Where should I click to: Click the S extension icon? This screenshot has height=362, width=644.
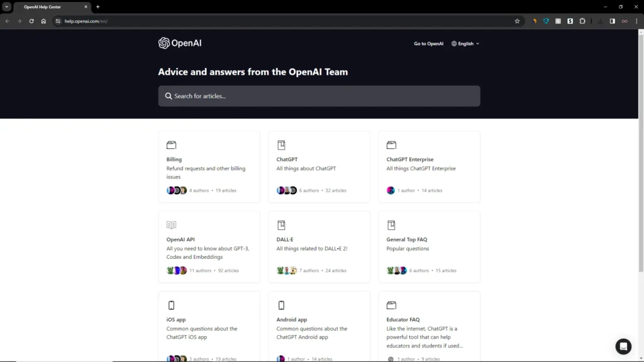click(x=570, y=21)
